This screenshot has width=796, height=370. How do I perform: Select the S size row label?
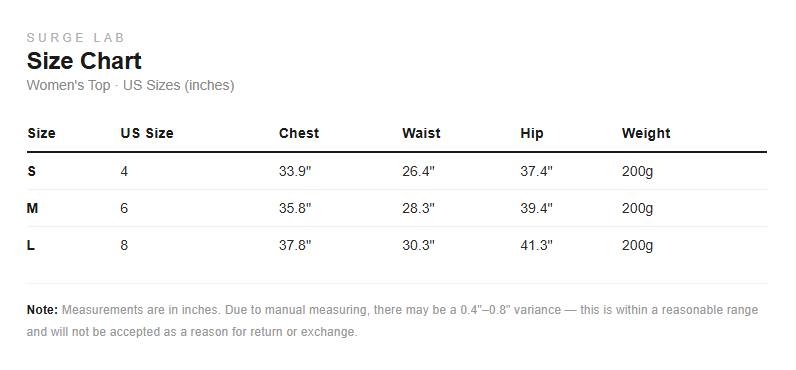click(31, 172)
